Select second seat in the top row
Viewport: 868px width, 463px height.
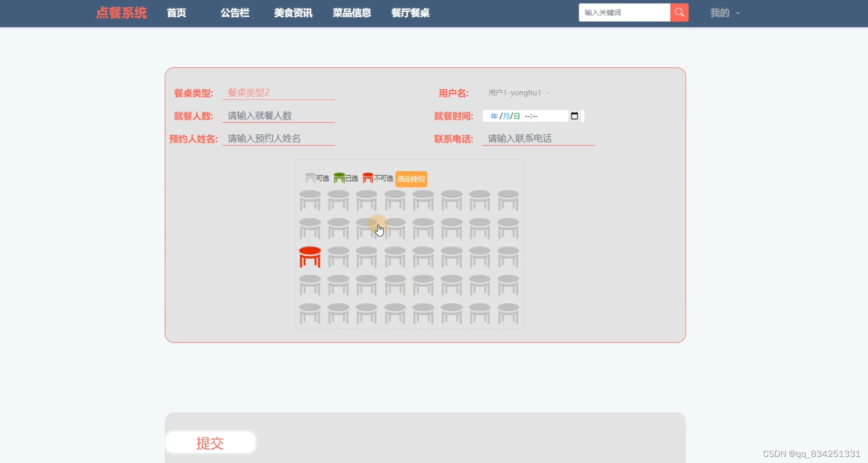point(338,200)
